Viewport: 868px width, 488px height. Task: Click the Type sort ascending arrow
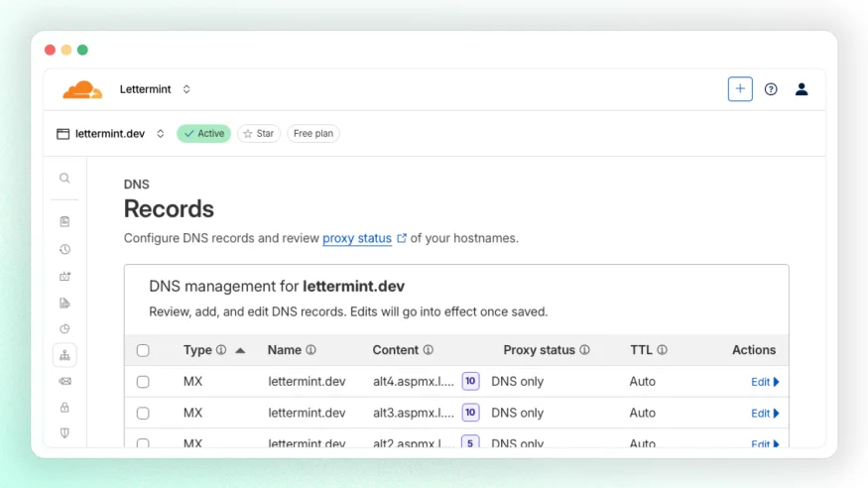(x=240, y=350)
